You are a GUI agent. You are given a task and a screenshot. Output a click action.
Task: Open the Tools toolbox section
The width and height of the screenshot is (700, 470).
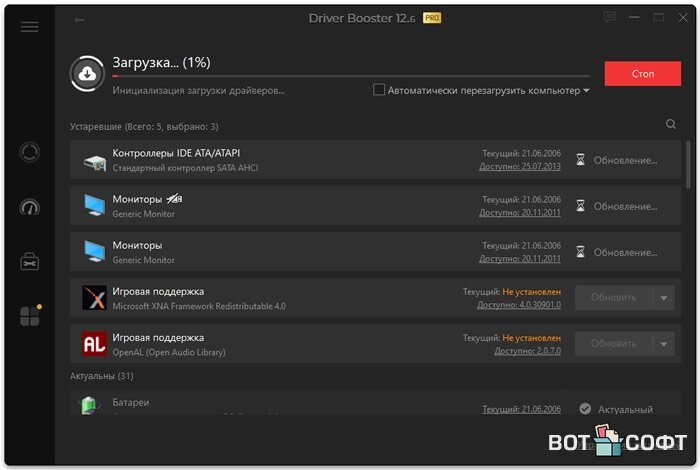click(x=29, y=262)
